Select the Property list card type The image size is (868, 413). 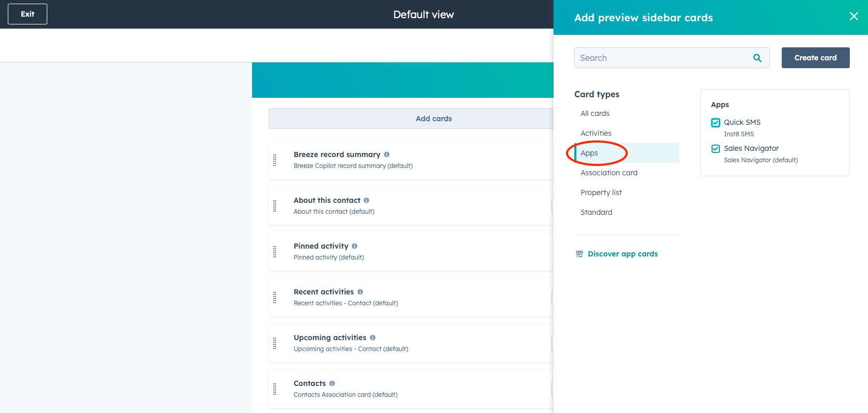601,192
